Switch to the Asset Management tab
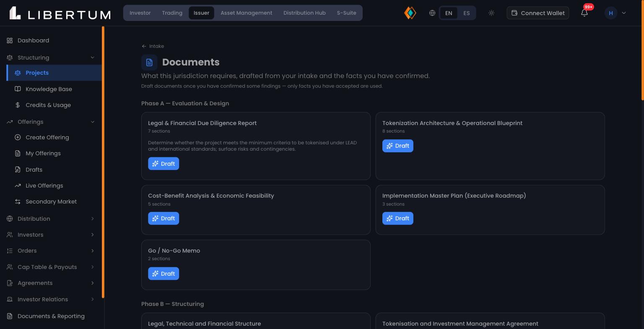 [247, 13]
